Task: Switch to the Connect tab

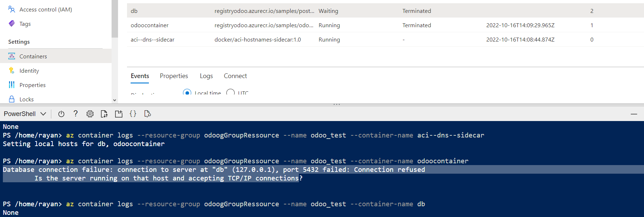Action: tap(235, 76)
